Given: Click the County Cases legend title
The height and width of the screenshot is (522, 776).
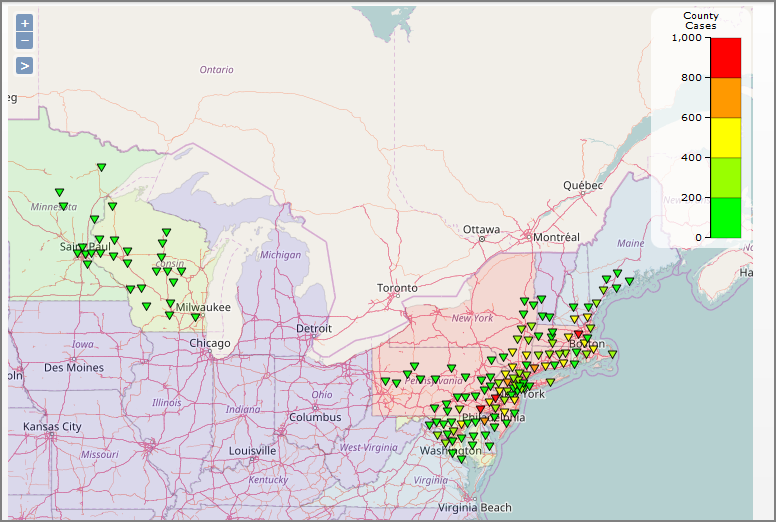Looking at the screenshot, I should [701, 21].
